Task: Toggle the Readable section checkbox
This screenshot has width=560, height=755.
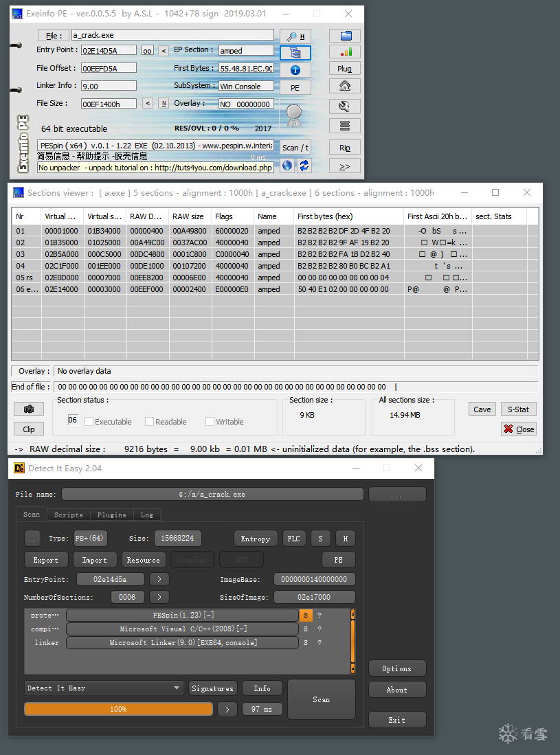Action: pos(149,421)
